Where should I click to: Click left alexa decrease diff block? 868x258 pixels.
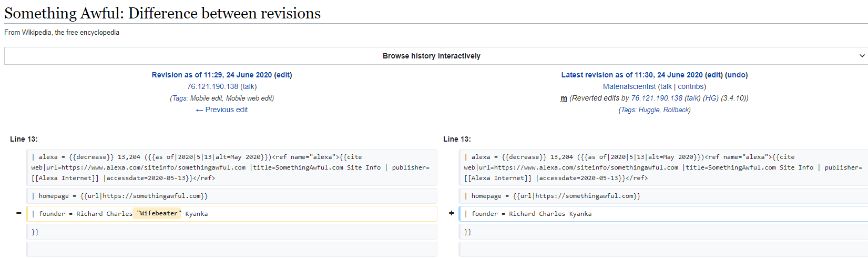(232, 167)
